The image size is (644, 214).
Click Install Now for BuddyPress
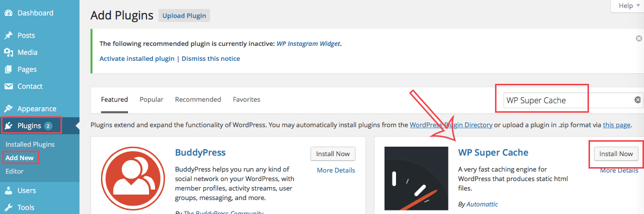[x=333, y=154]
